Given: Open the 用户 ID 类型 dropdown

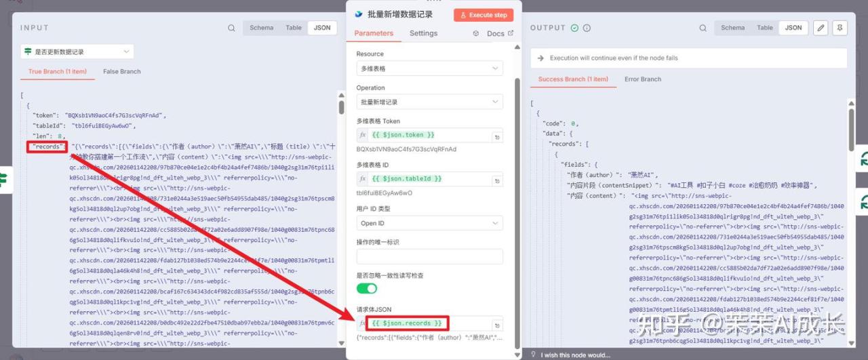Looking at the screenshot, I should (429, 223).
